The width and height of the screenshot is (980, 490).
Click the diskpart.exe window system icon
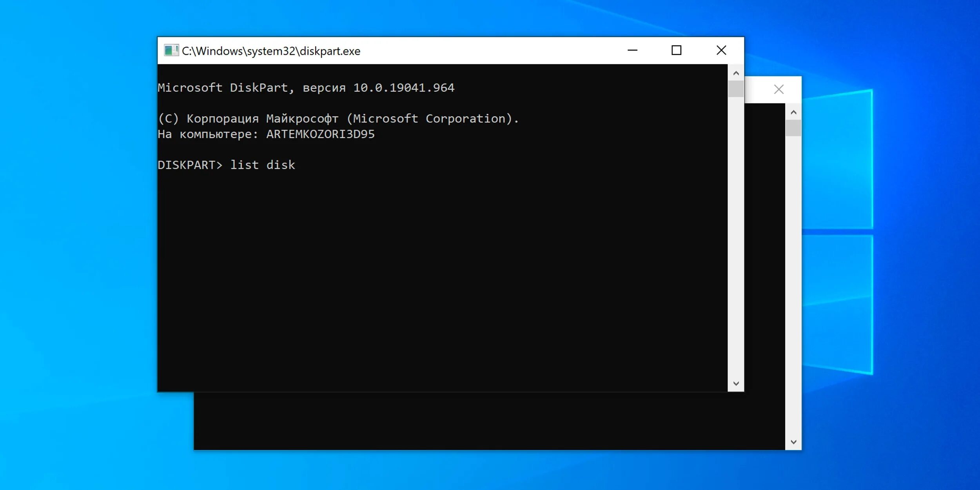click(x=171, y=51)
